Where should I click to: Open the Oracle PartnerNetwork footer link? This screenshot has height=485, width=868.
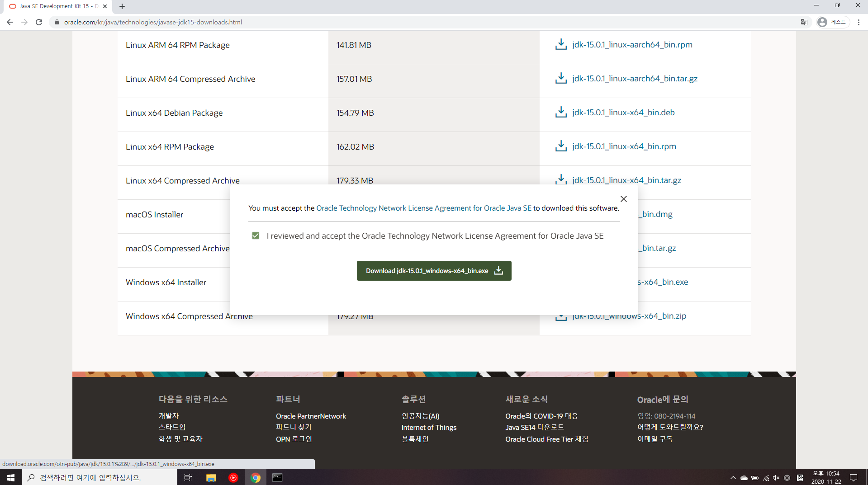[x=311, y=416]
